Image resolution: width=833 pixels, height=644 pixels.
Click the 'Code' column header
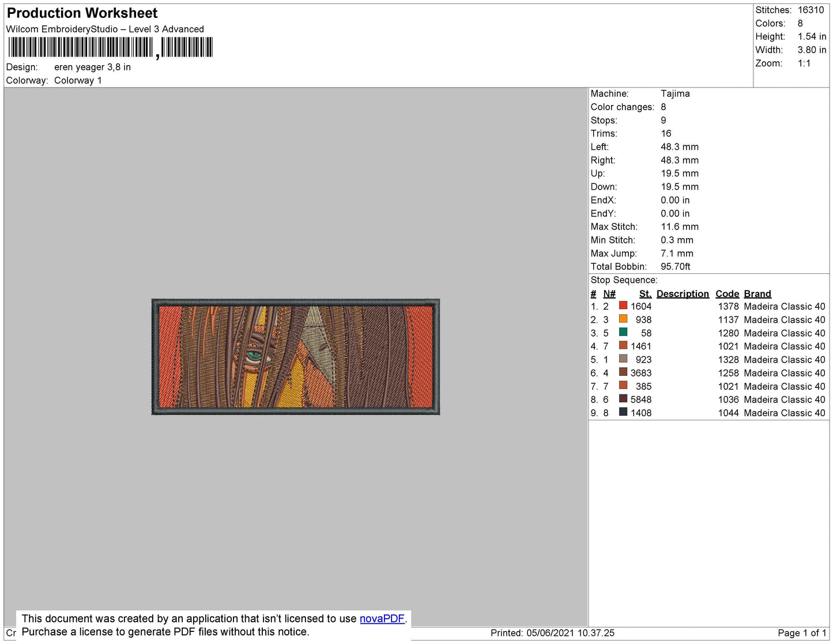727,293
